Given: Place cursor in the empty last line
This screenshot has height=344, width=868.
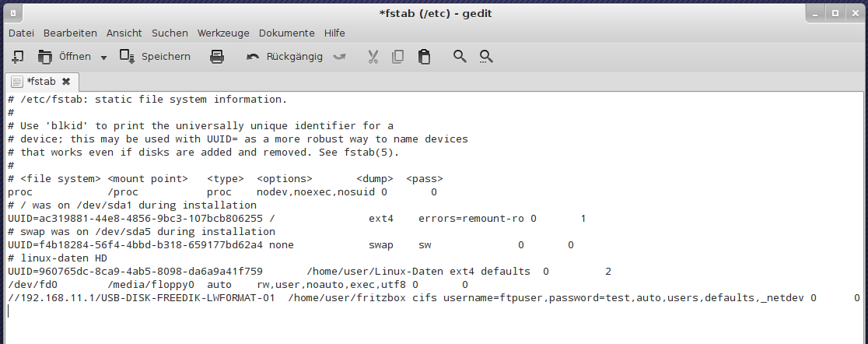Looking at the screenshot, I should [233, 311].
